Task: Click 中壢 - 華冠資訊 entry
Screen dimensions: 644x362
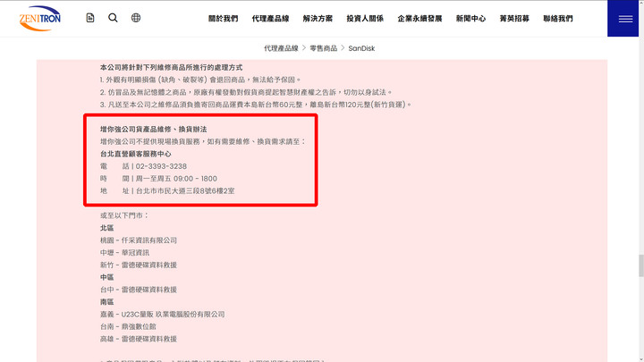Action: [x=124, y=252]
